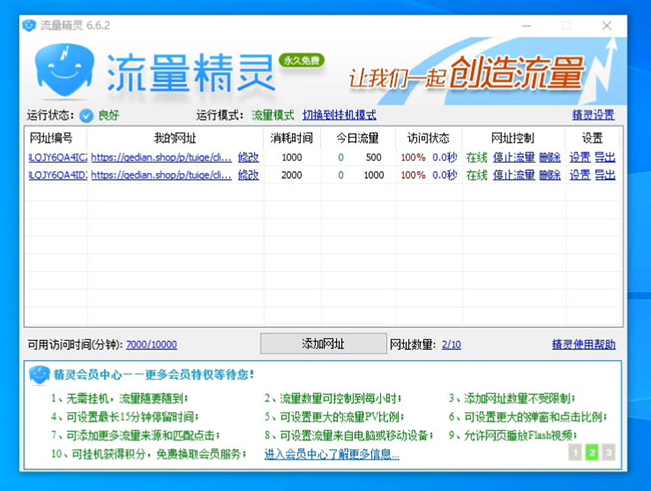Viewport: 651px width, 491px height.
Task: Click 修改 for the LOJY6QA4ID row
Action: coord(248,175)
